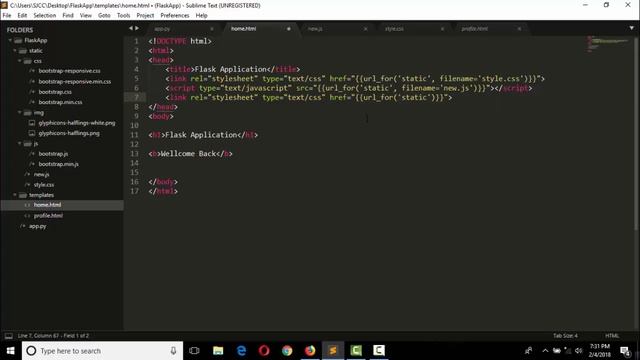Open the Windows Start menu

pyautogui.click(x=11, y=351)
